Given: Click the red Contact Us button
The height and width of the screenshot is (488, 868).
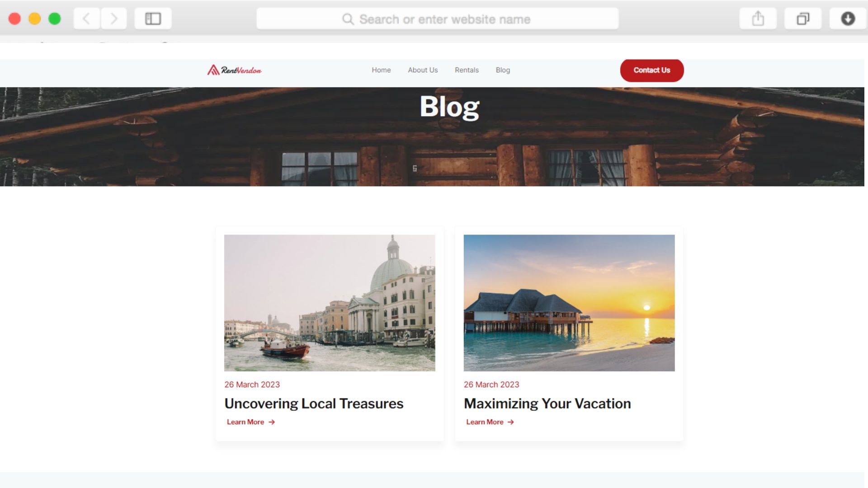Looking at the screenshot, I should [x=652, y=70].
